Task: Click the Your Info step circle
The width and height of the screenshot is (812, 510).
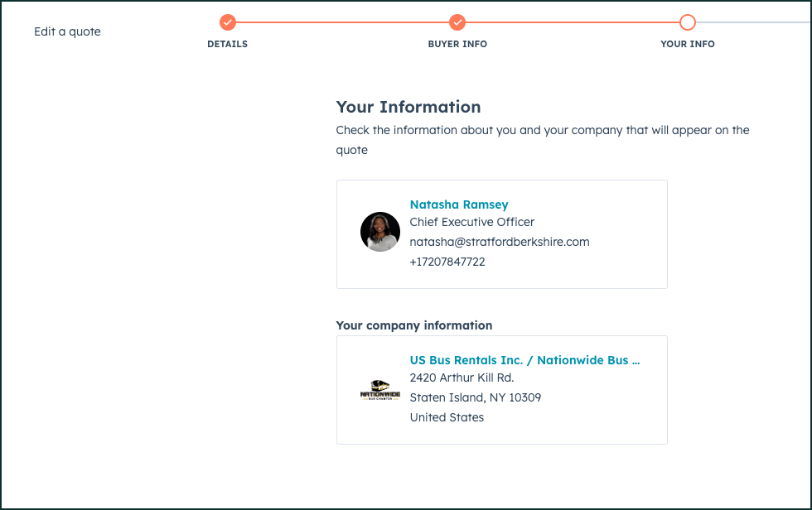Action: click(x=688, y=22)
